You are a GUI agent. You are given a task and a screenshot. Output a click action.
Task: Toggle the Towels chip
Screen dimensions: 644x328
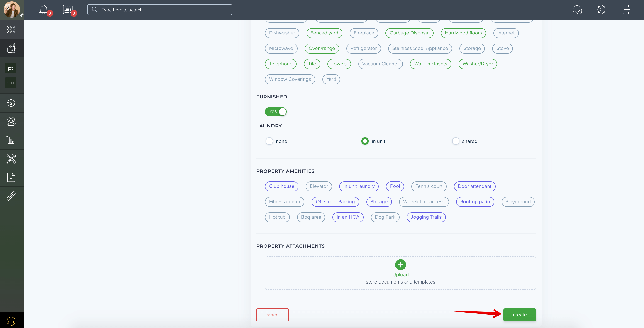click(339, 64)
